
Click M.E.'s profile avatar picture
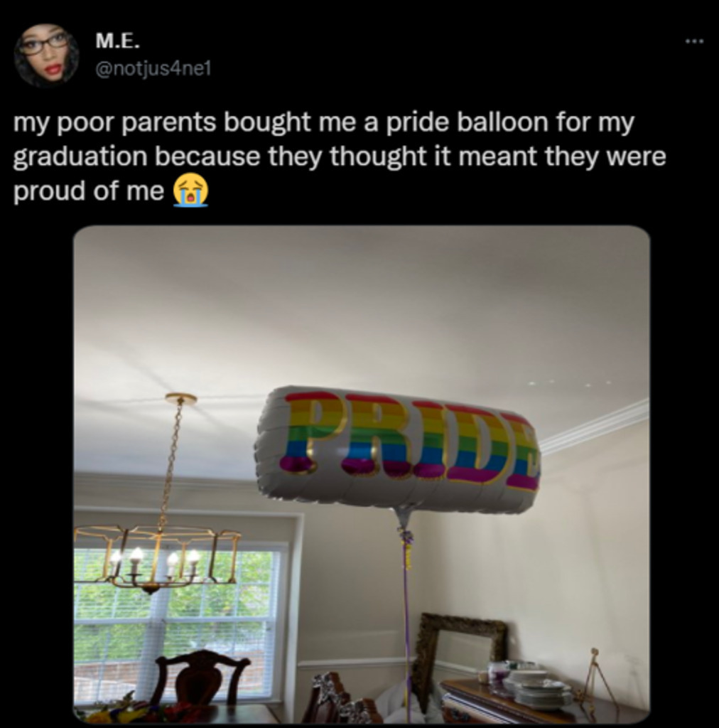tap(46, 55)
